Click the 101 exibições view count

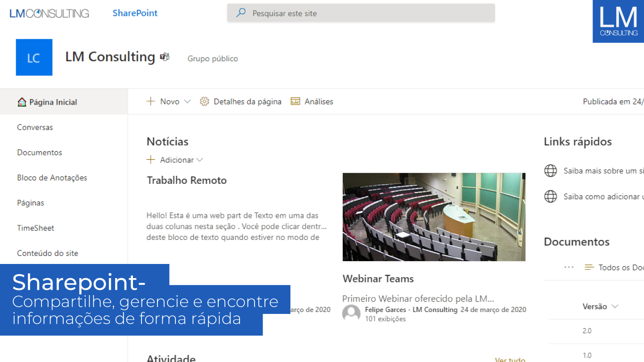pyautogui.click(x=385, y=319)
